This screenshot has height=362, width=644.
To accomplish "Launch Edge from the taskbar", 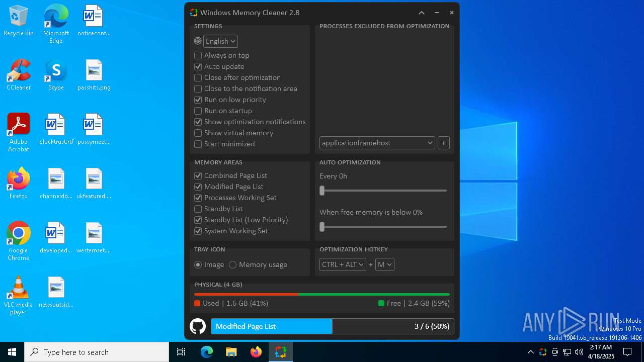I will click(207, 352).
